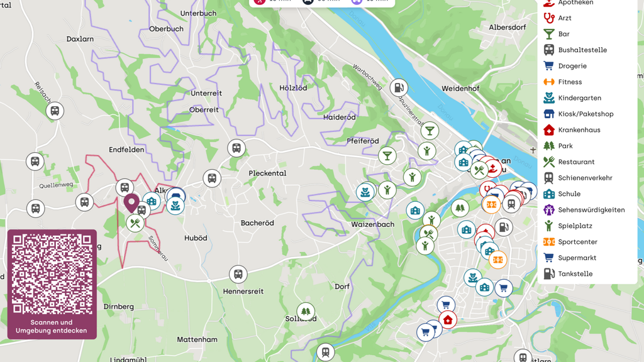
Task: Select the bar marker near Pfeiferöd
Action: tap(387, 156)
